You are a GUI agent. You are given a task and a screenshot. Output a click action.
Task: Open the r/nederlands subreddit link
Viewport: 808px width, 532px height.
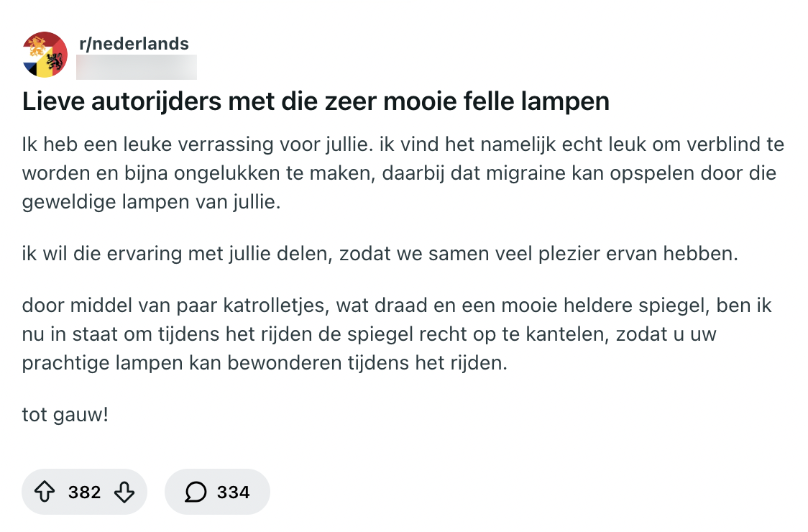pos(134,44)
